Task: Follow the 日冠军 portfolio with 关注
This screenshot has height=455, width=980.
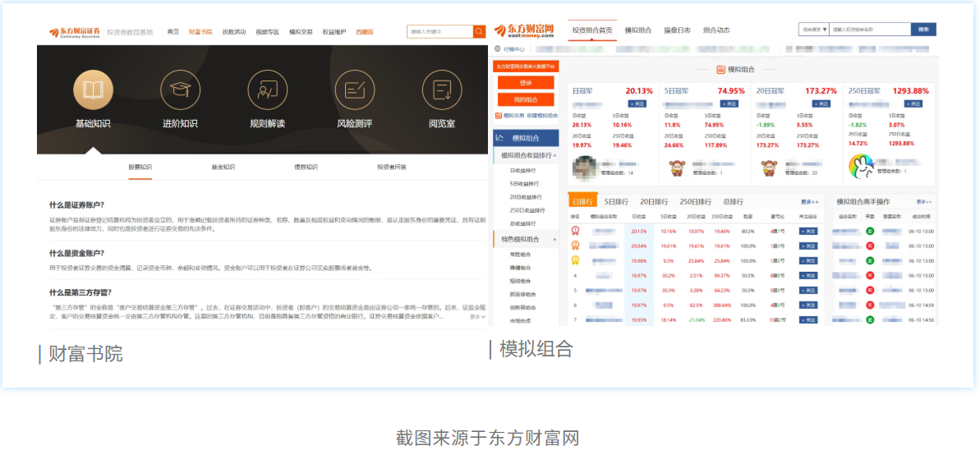Action: click(637, 103)
